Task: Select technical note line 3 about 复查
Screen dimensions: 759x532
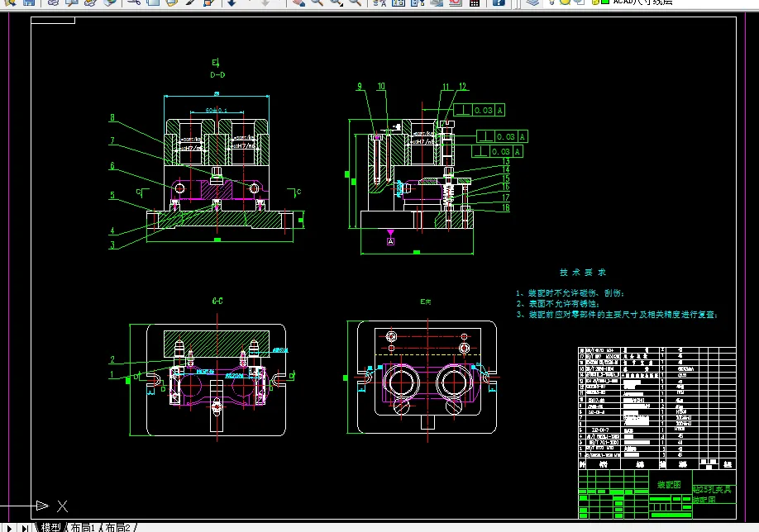Action: point(617,315)
